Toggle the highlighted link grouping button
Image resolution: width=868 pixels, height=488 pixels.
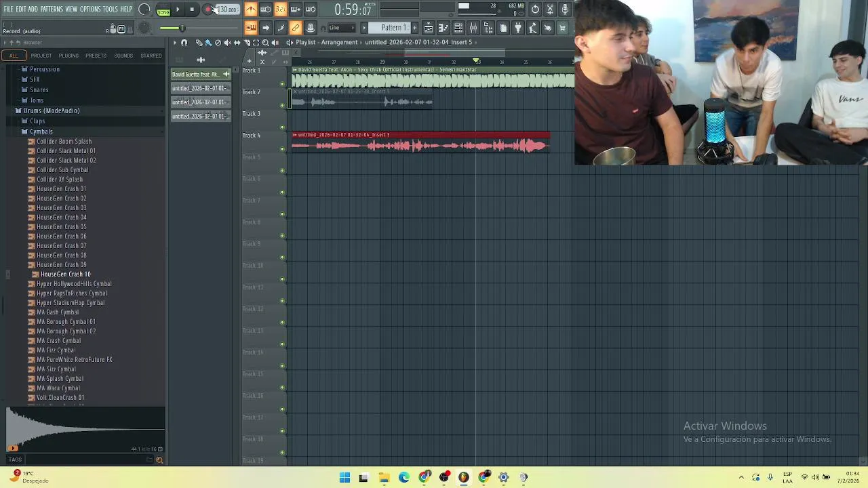(x=296, y=28)
